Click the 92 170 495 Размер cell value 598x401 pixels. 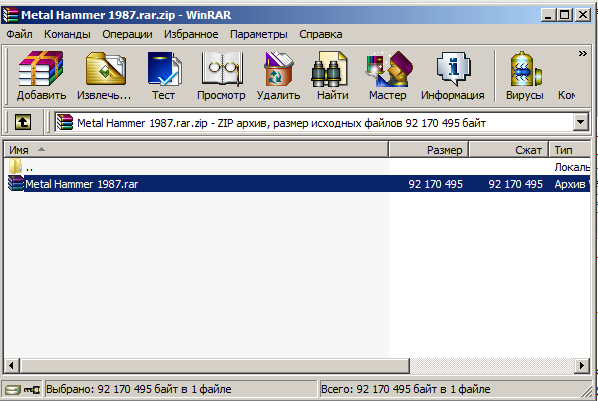(x=436, y=184)
